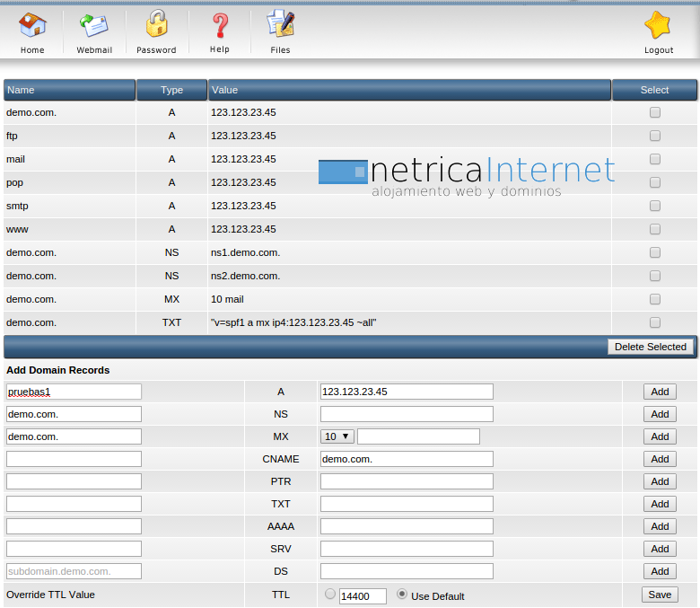This screenshot has width=700, height=608.
Task: Click the Home house icon
Action: tap(32, 26)
